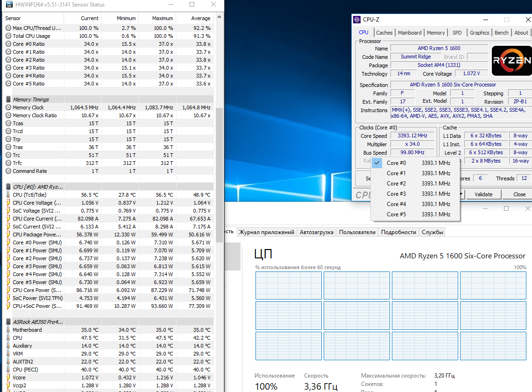
Task: Click the Validate button in CPU-Z
Action: [483, 194]
